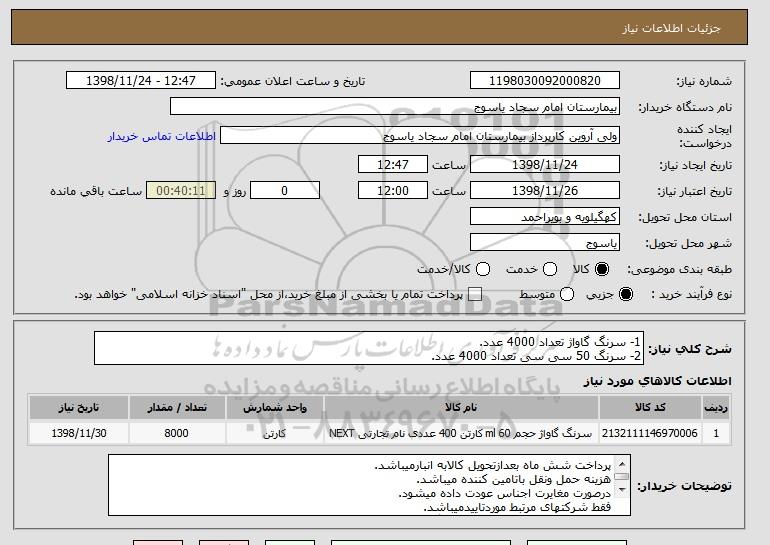Click the validity time field 12:00

coord(393,191)
